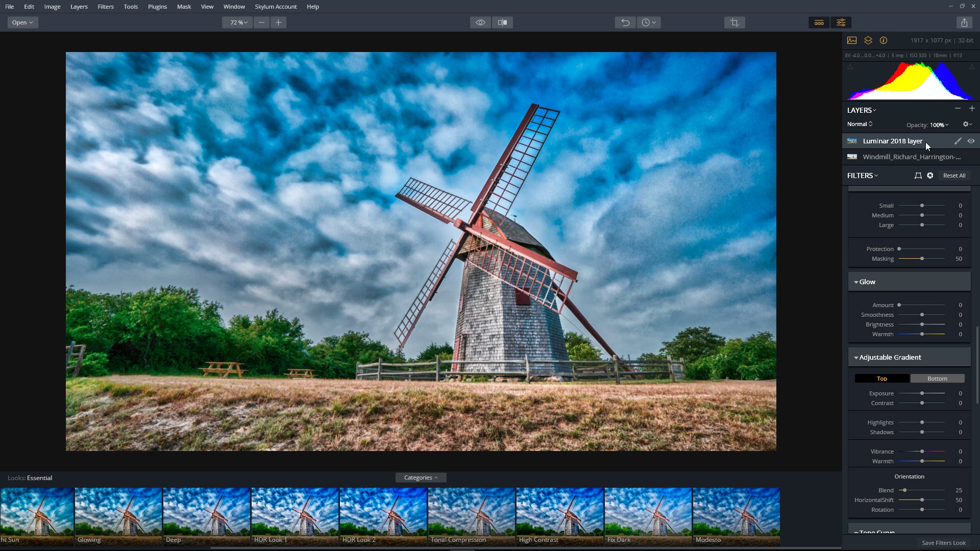This screenshot has width=980, height=551.
Task: Toggle quick preview eye icon
Action: pos(480,22)
